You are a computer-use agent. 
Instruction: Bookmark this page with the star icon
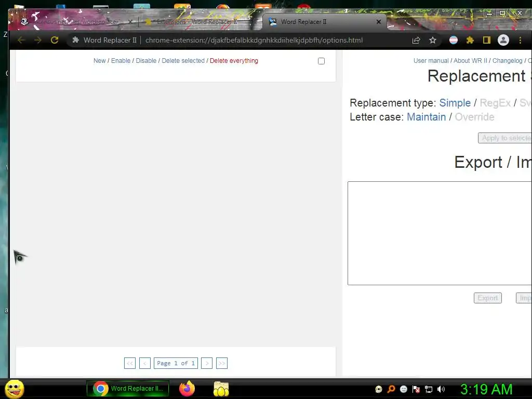433,41
